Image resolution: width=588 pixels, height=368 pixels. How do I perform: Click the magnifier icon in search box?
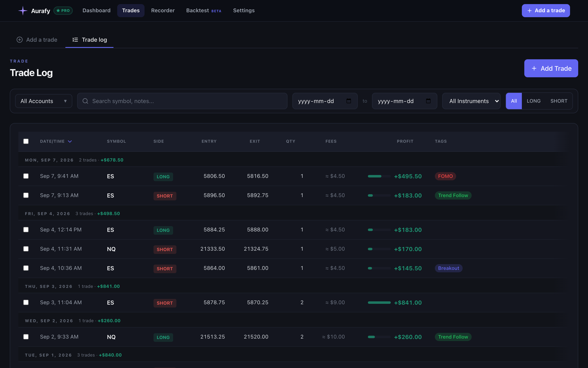point(85,101)
